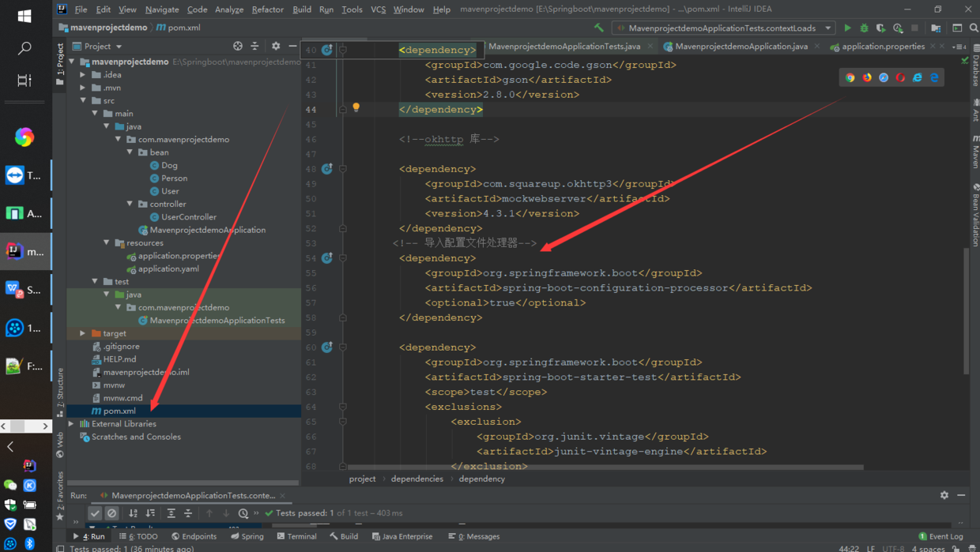The image size is (980, 552).
Task: Build project using the hammer icon
Action: coord(598,28)
